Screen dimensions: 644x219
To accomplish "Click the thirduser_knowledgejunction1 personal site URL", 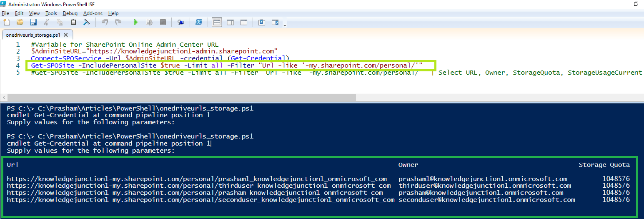I will (x=199, y=186).
